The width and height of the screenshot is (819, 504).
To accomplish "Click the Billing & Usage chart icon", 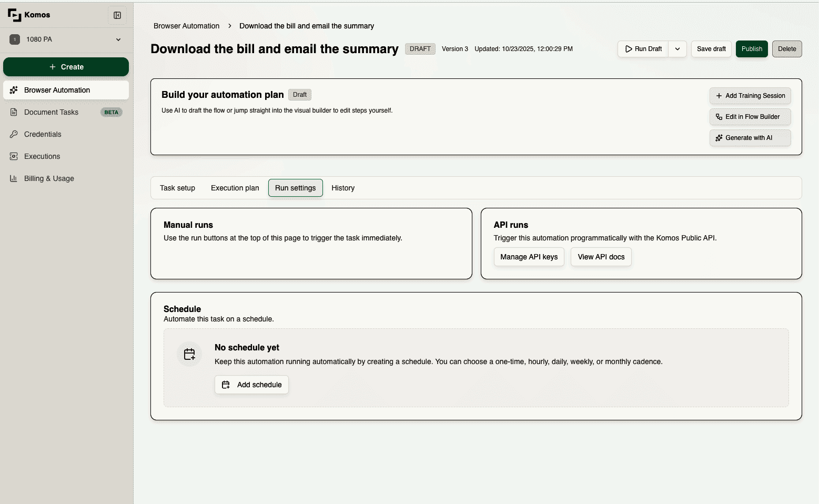I will 14,178.
